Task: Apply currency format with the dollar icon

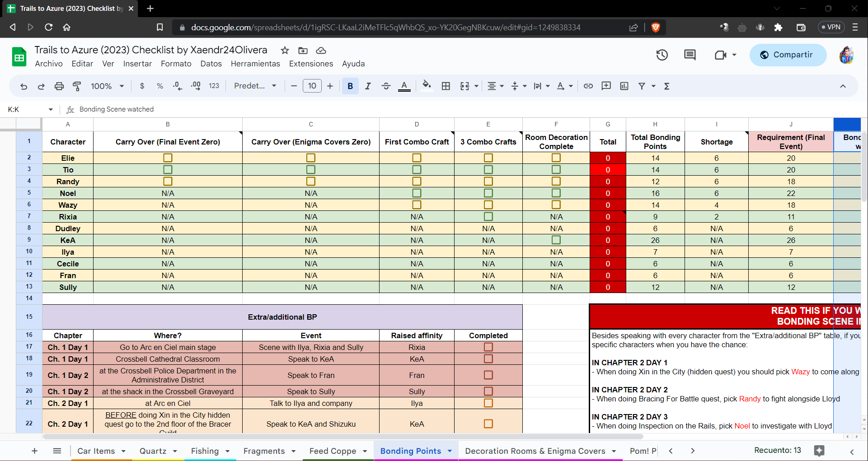Action: (x=142, y=86)
